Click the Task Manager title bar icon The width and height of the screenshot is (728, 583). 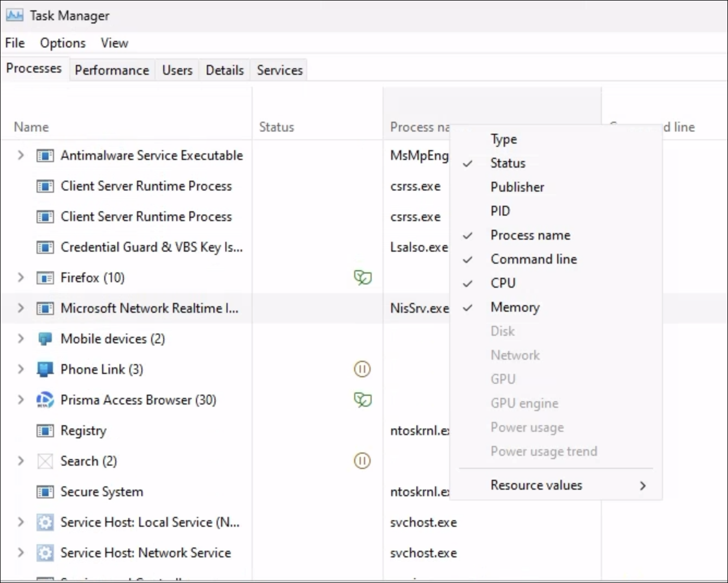point(15,15)
